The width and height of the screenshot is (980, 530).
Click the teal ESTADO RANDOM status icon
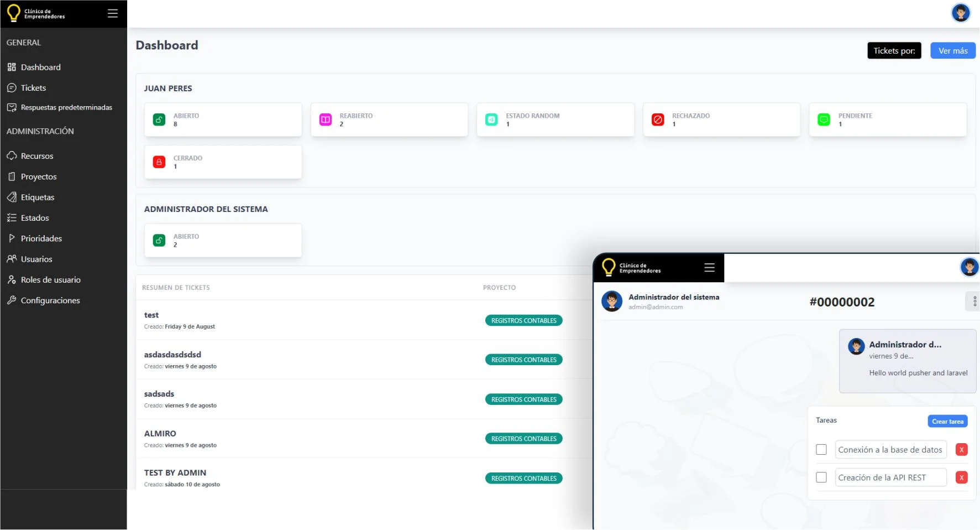click(x=491, y=119)
